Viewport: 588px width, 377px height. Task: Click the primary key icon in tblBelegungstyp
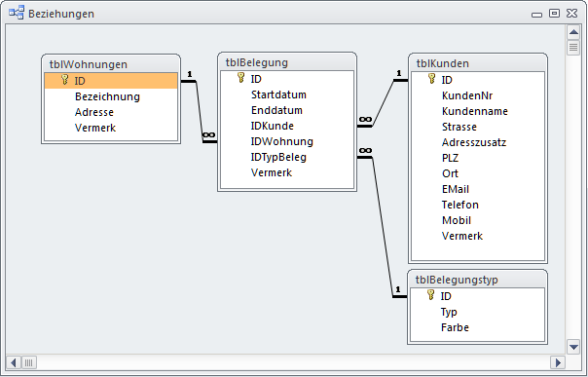pos(431,295)
